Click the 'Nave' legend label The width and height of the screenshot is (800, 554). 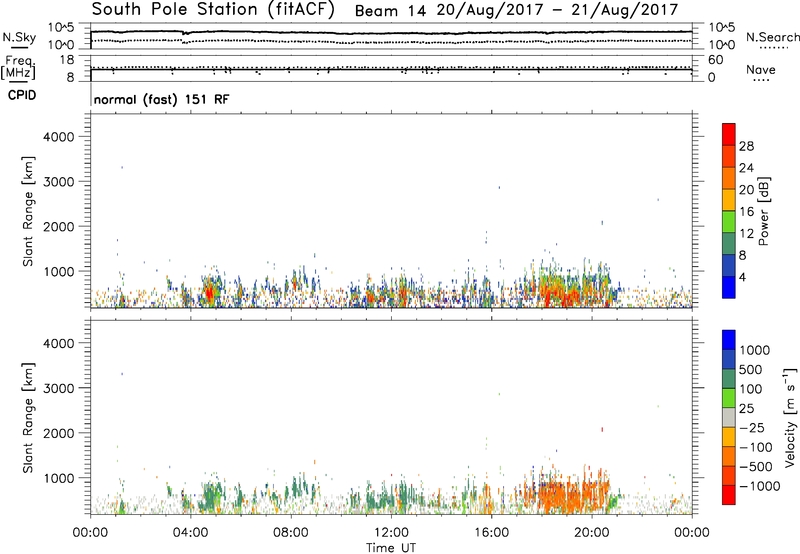click(x=761, y=70)
